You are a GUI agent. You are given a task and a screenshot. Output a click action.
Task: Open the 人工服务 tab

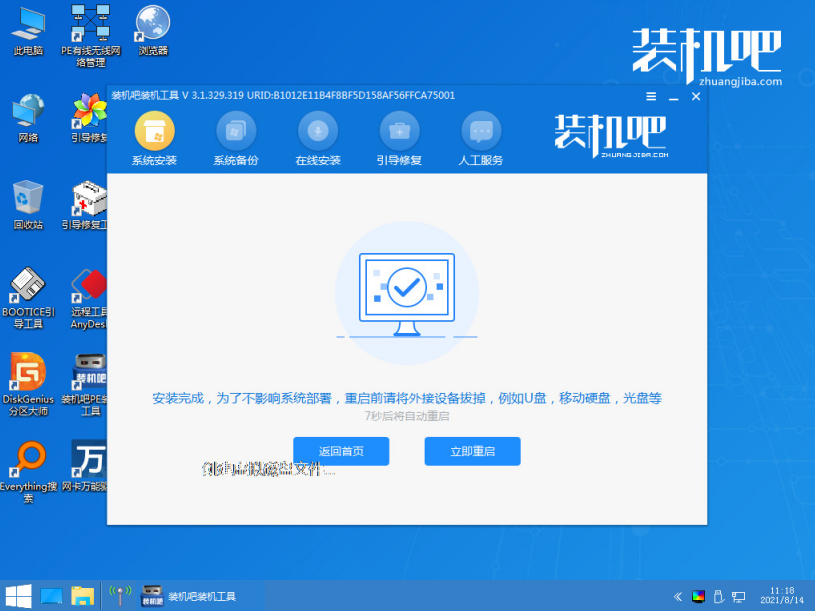(481, 139)
